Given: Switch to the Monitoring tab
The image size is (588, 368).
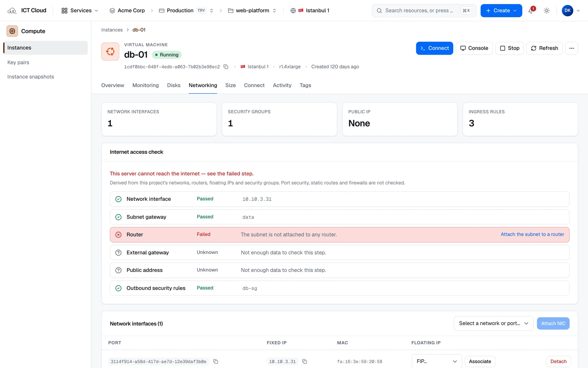Looking at the screenshot, I should click(145, 85).
